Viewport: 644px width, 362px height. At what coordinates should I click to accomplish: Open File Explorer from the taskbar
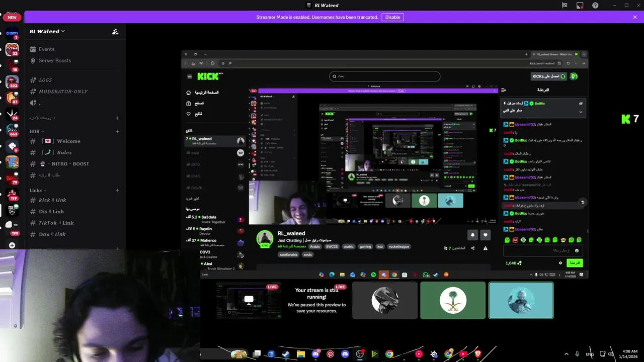click(300, 354)
